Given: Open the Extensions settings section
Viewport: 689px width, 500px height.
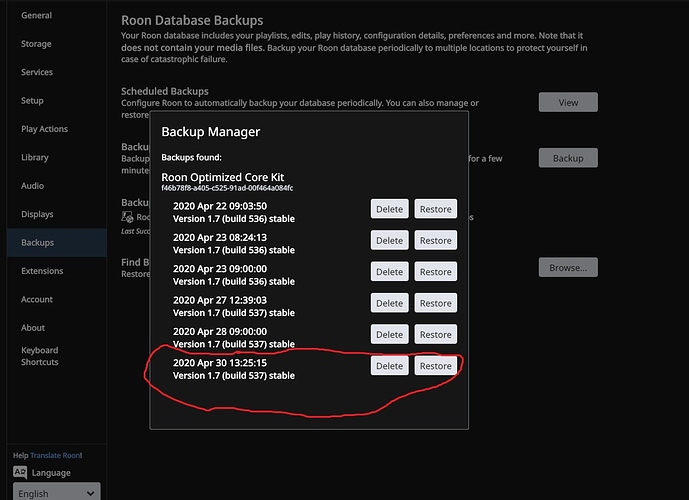Looking at the screenshot, I should coord(42,271).
